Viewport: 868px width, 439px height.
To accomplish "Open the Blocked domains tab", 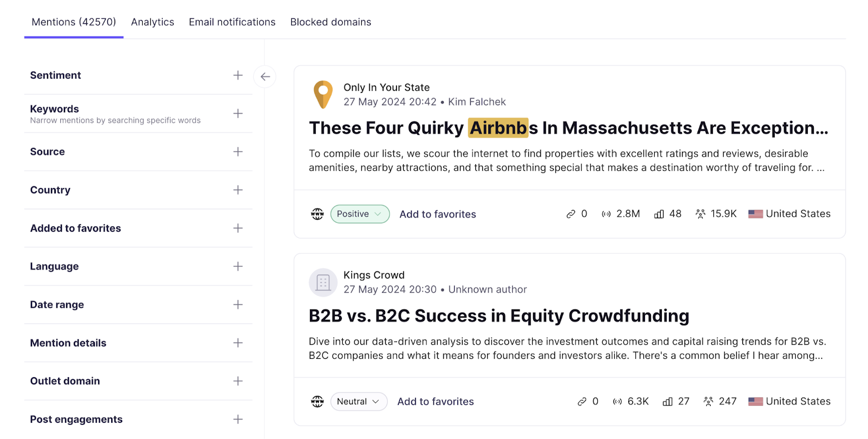I will coord(330,22).
